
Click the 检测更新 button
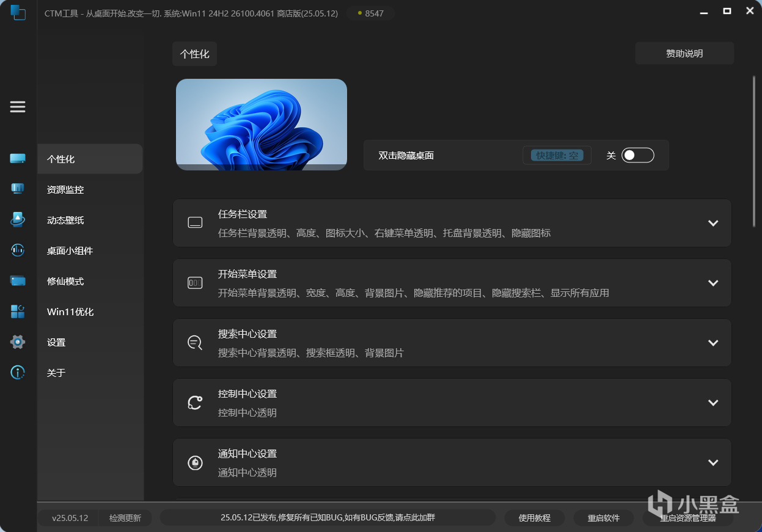coord(125,517)
